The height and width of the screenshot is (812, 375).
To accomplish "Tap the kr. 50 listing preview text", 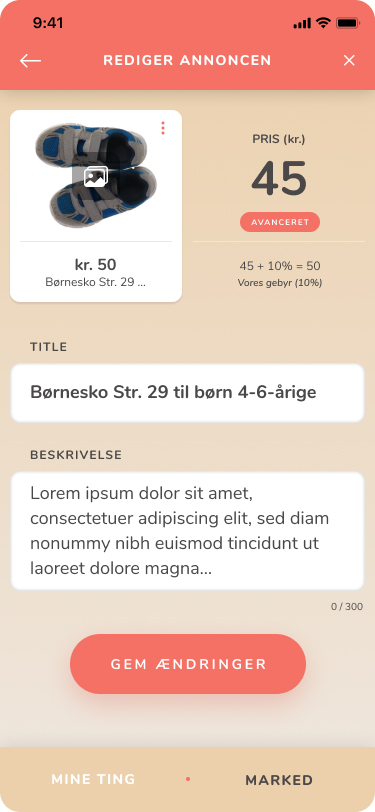I will 96,265.
